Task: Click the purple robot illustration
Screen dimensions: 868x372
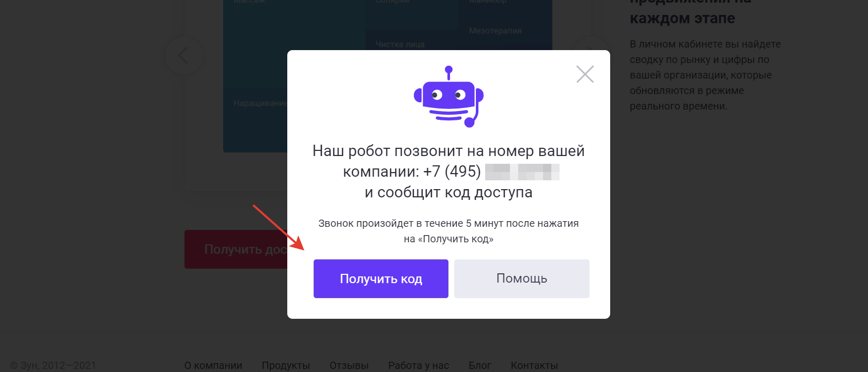Action: (x=448, y=97)
